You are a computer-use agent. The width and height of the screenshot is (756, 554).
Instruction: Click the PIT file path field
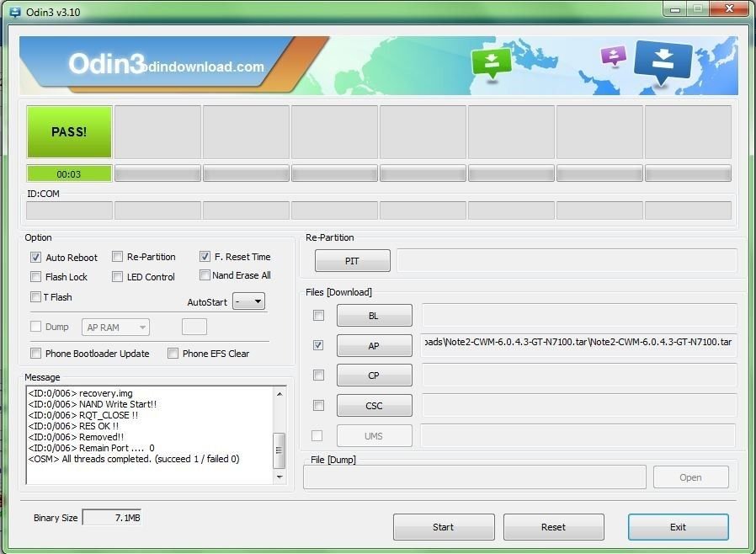567,260
